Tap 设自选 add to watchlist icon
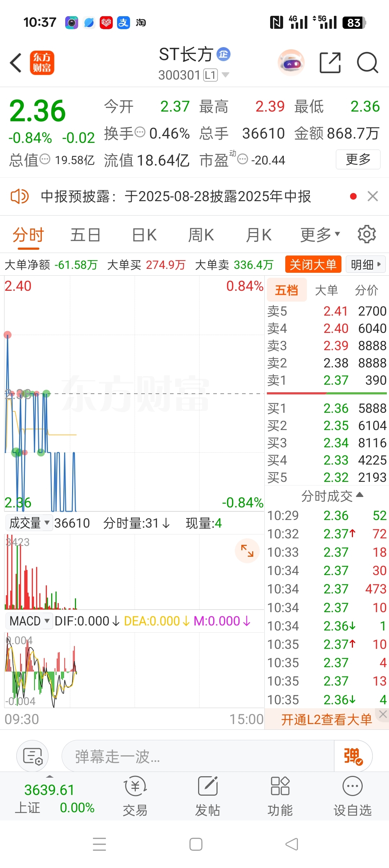The width and height of the screenshot is (389, 868). pyautogui.click(x=352, y=796)
